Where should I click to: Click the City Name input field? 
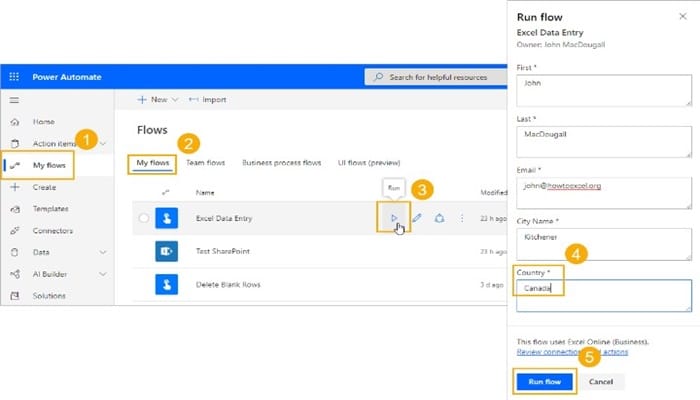pyautogui.click(x=604, y=244)
